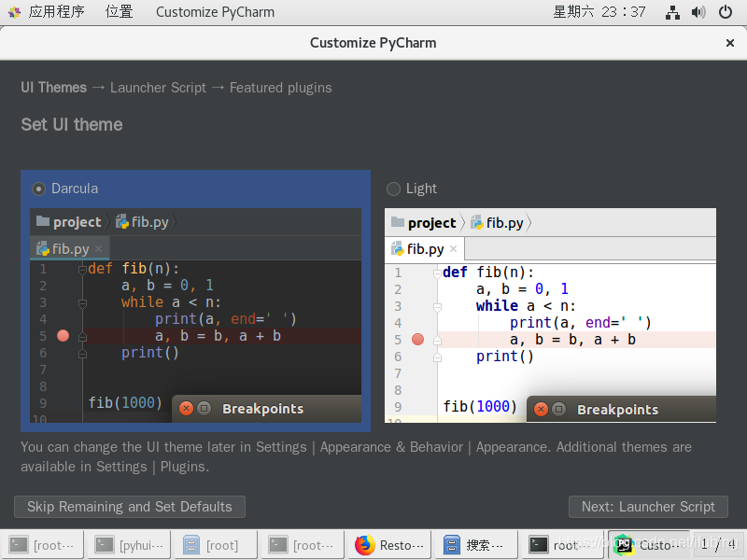Click fib(1000) line in Darcula preview
The image size is (747, 560).
pyautogui.click(x=125, y=403)
